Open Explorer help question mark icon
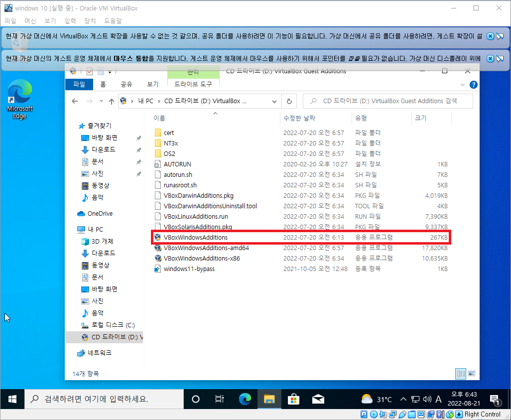Screen dimensions: 511x420 [x=473, y=85]
